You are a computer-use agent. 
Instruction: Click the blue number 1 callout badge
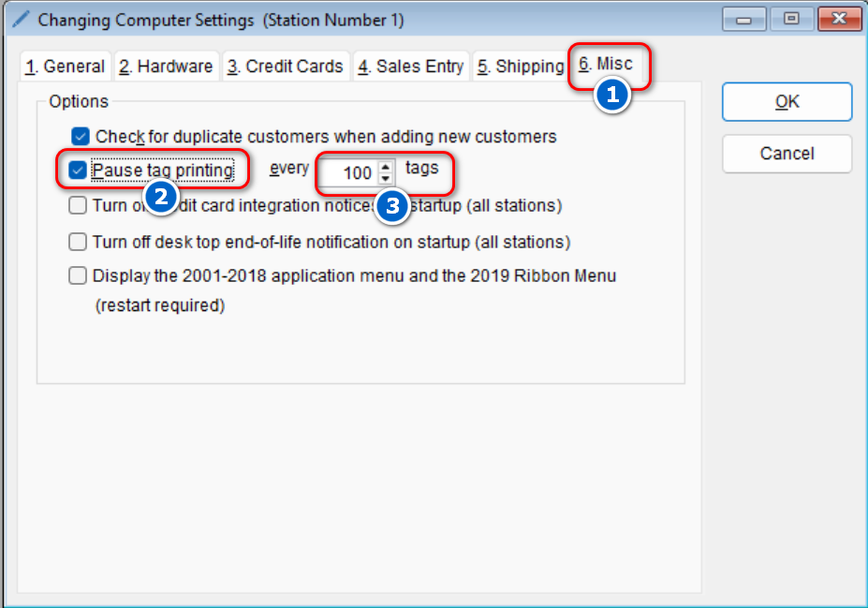[611, 96]
